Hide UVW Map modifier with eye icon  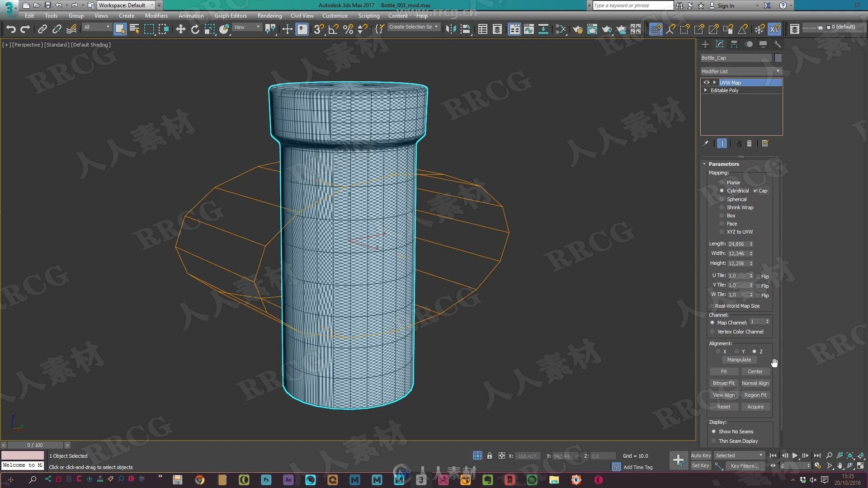(706, 83)
